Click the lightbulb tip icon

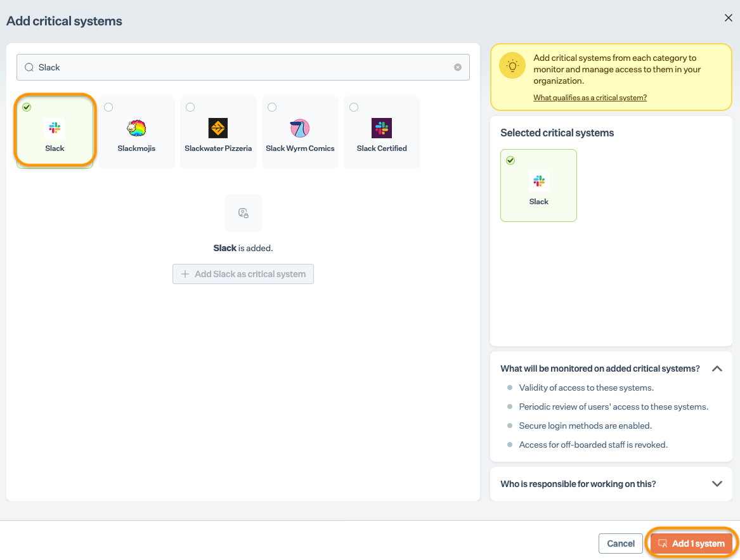click(512, 65)
